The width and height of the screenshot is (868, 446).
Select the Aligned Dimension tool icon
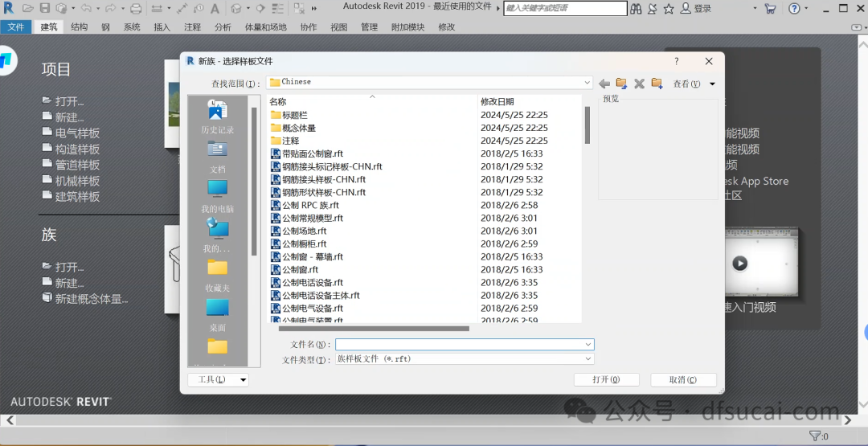pos(184,8)
